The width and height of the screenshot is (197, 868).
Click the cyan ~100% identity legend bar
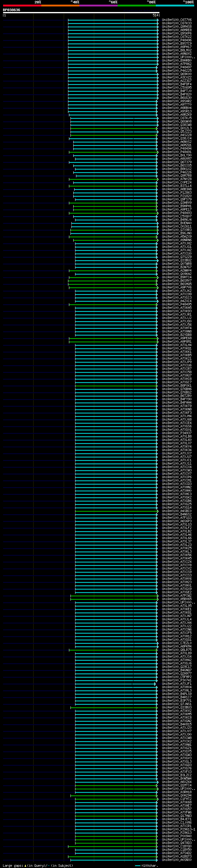pyautogui.click(x=175, y=6)
